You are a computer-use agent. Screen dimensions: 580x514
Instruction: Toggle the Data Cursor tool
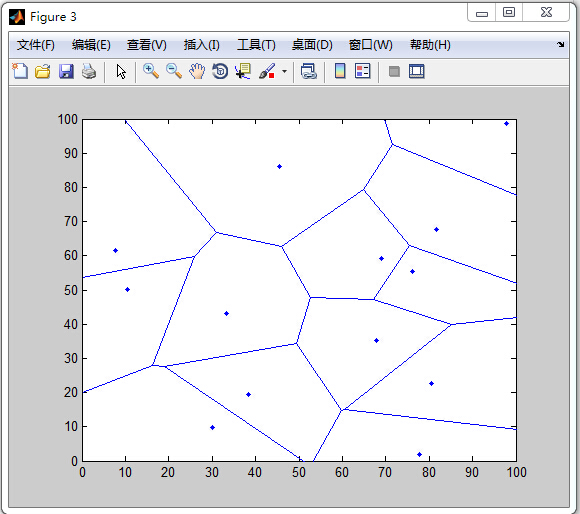243,71
